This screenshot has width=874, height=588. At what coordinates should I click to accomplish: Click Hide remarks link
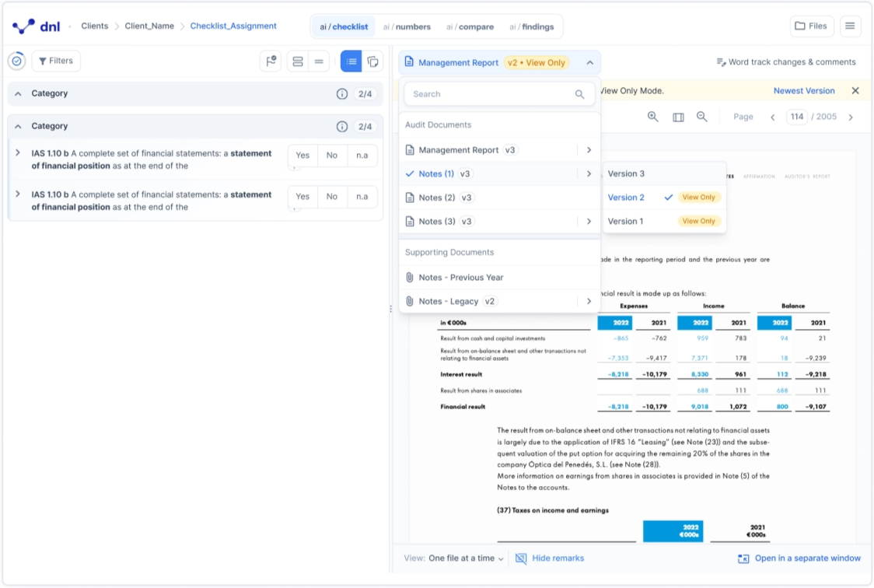click(x=558, y=558)
